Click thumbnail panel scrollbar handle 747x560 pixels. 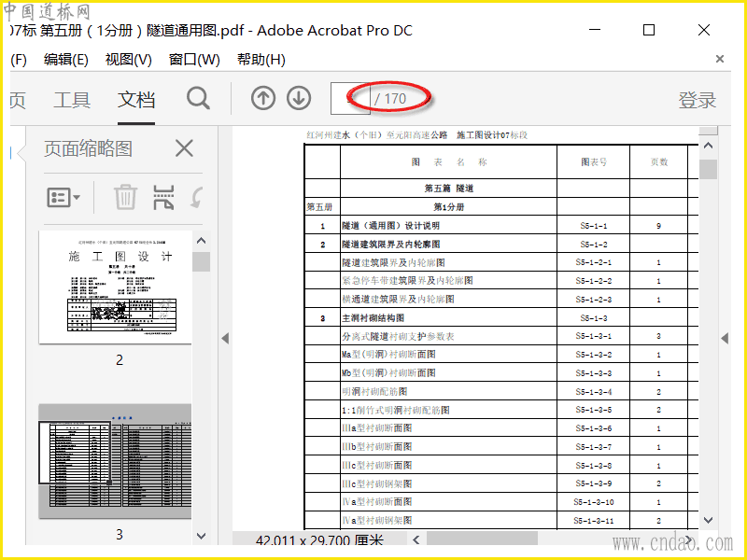pos(201,261)
